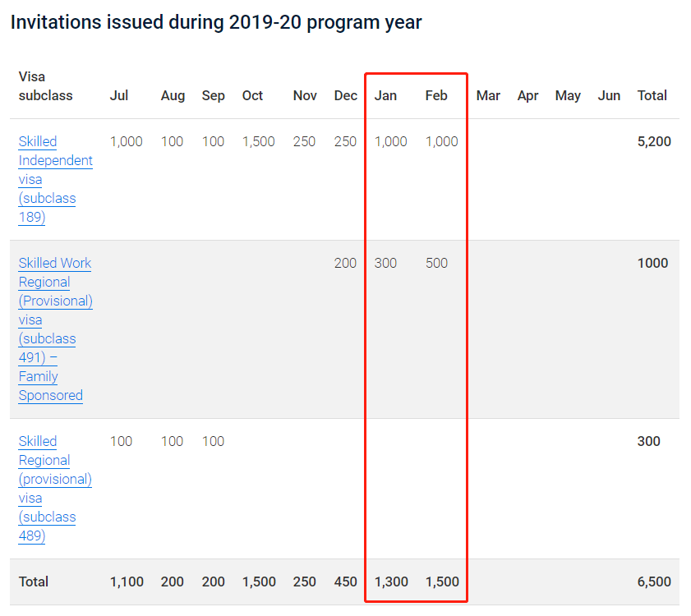The height and width of the screenshot is (616, 691).
Task: Click the 'Aug' column header
Action: click(173, 96)
